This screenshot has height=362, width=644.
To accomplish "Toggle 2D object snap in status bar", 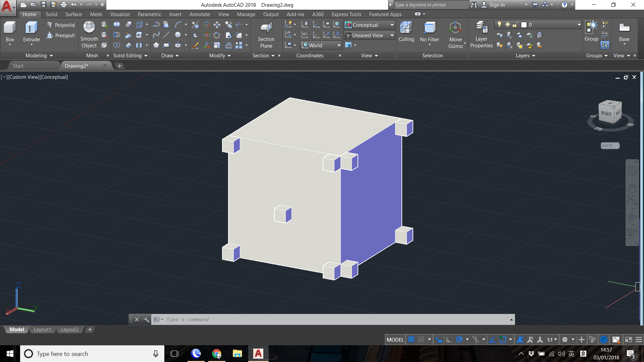I will (x=502, y=340).
